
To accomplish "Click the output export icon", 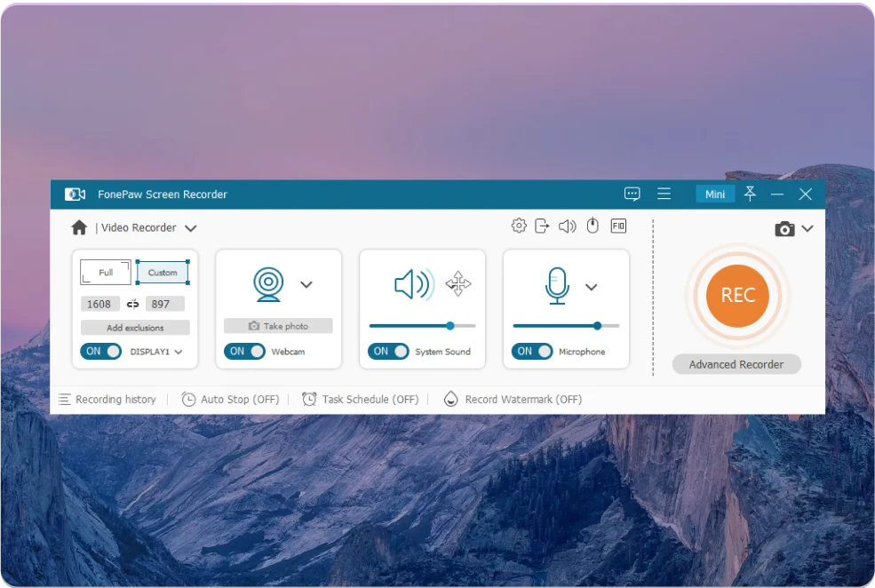I will pos(542,226).
